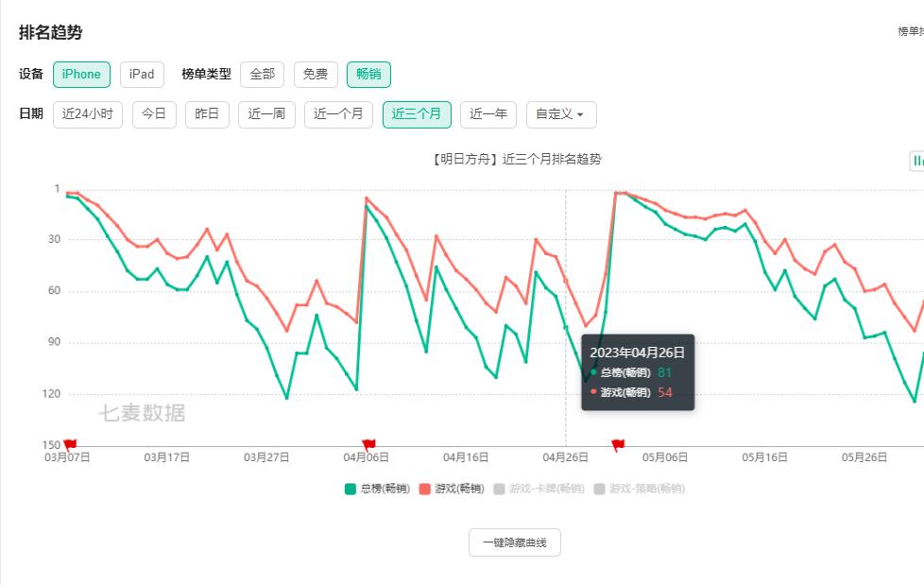Click the tooltip value 81
The height and width of the screenshot is (585, 924).
665,372
